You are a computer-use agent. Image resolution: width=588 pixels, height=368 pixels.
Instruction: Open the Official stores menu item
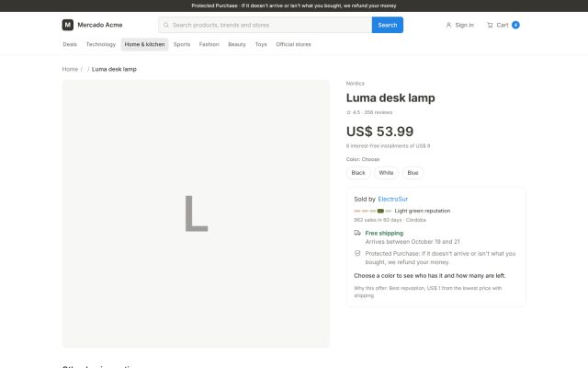[x=294, y=44]
